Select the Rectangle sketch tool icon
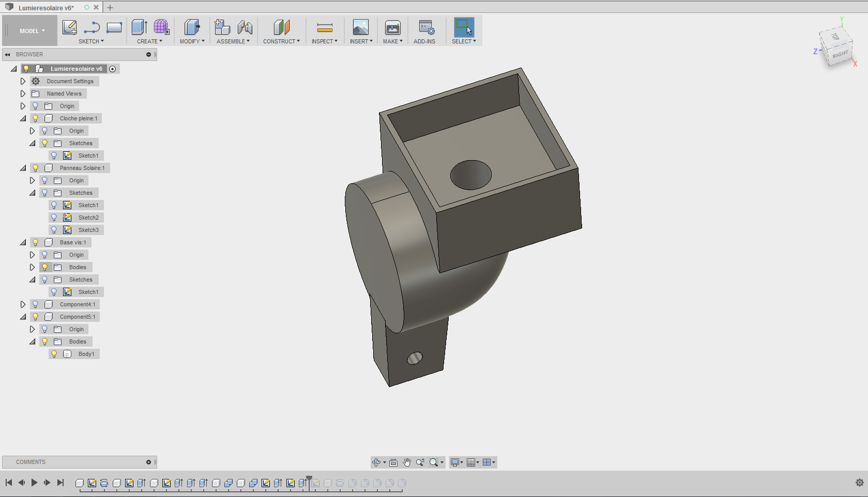Image resolution: width=868 pixels, height=497 pixels. click(114, 27)
